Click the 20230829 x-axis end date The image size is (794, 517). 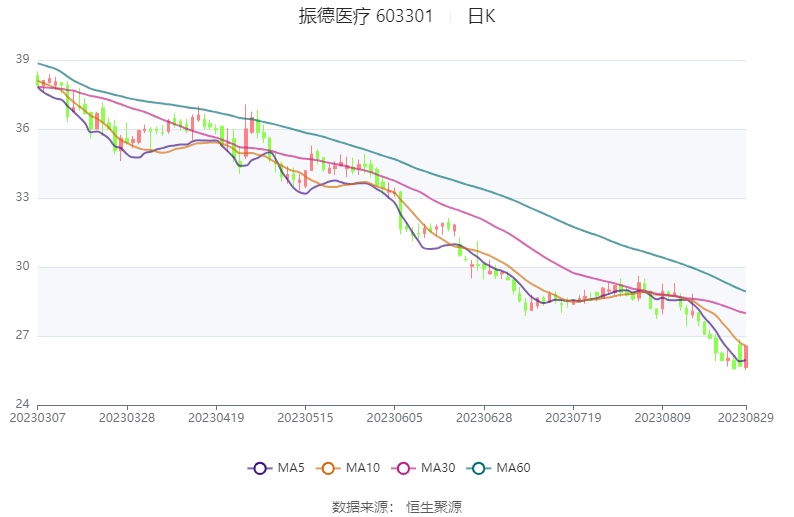[x=746, y=415]
